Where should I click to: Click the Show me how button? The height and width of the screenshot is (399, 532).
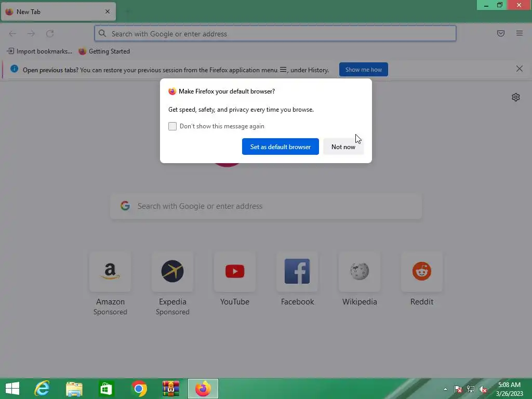363,70
